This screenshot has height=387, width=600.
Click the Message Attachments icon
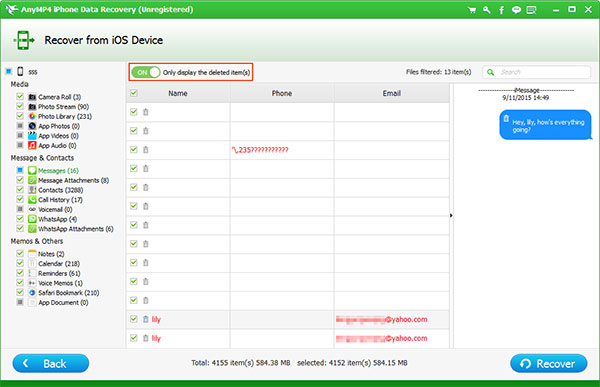pos(32,180)
